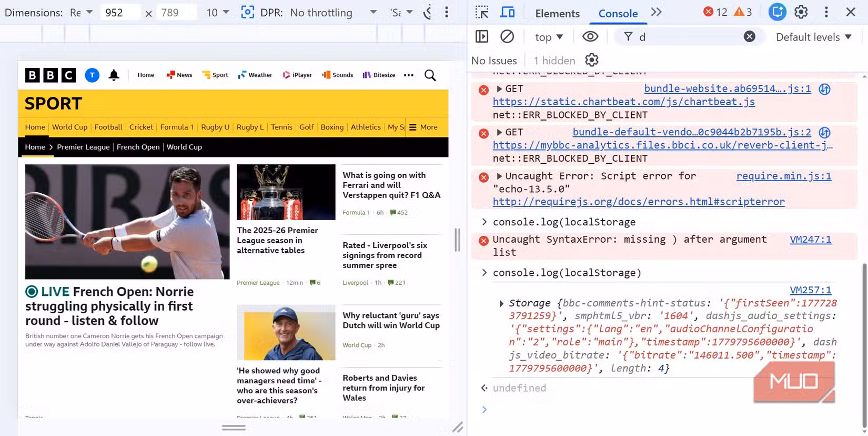Open the Formula 1 section in Sport nav
Viewport: 868px width, 436px height.
tap(177, 127)
